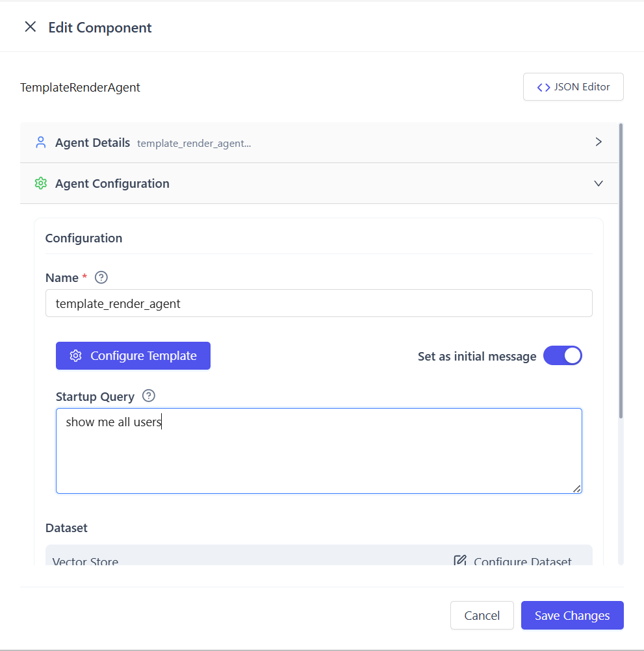Click the gear icon in Configure Template button

(x=76, y=356)
